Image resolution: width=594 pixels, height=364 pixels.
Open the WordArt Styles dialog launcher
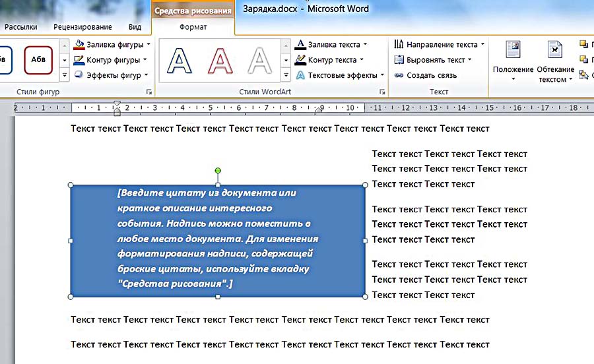[x=382, y=92]
